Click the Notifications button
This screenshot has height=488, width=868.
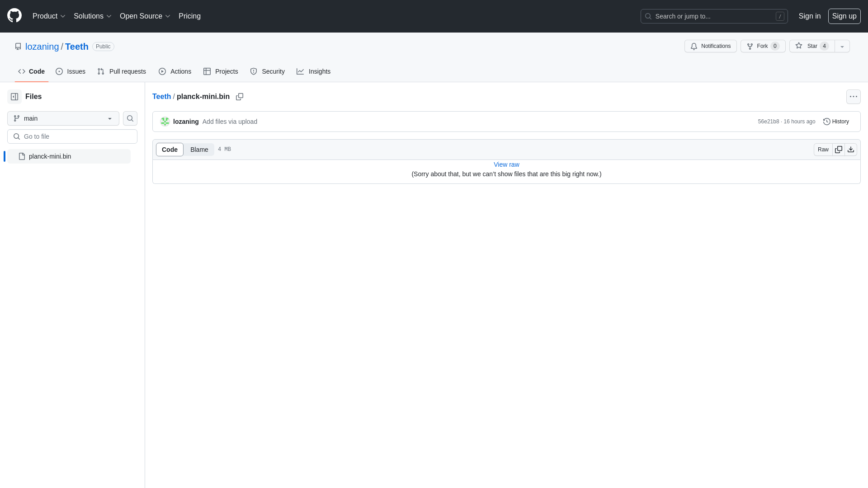coord(711,46)
